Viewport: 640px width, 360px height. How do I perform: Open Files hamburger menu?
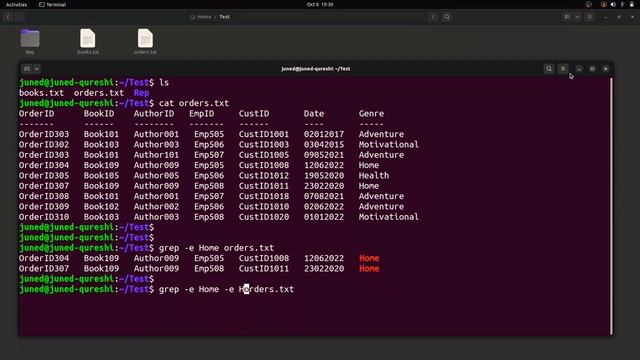[x=590, y=17]
